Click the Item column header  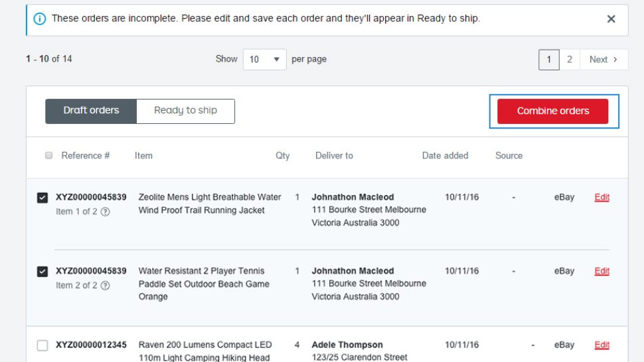click(143, 155)
